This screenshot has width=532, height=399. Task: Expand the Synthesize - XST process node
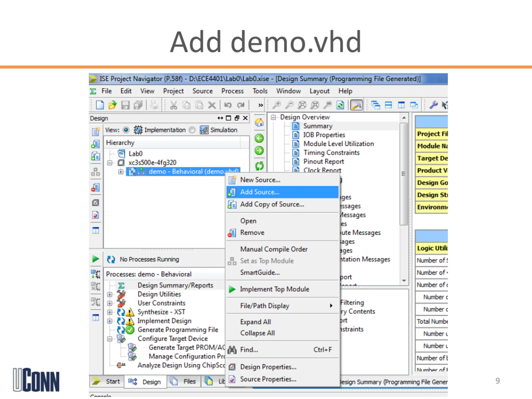tap(110, 312)
